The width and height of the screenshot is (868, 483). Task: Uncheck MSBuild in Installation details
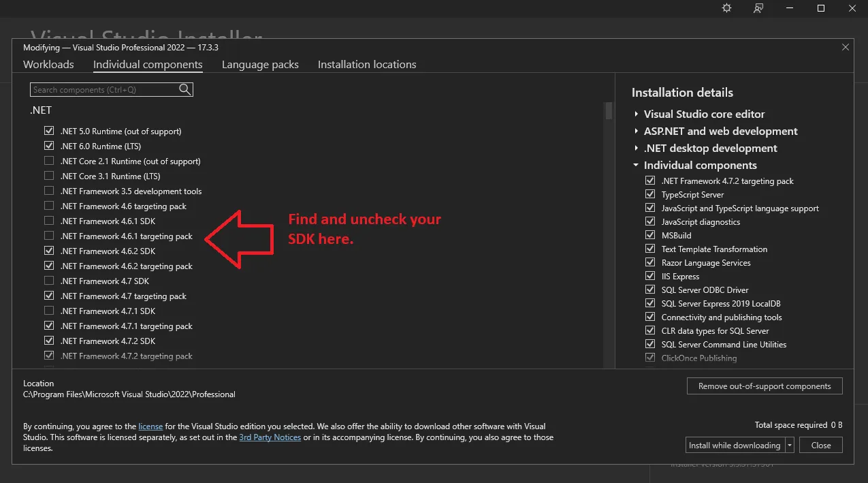[x=650, y=235]
